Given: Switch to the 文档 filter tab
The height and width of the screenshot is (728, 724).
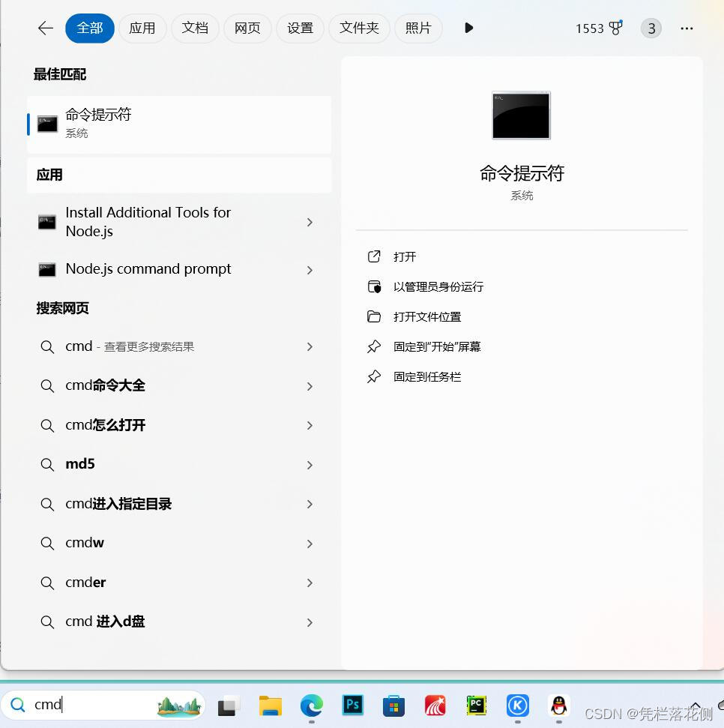Looking at the screenshot, I should [195, 28].
